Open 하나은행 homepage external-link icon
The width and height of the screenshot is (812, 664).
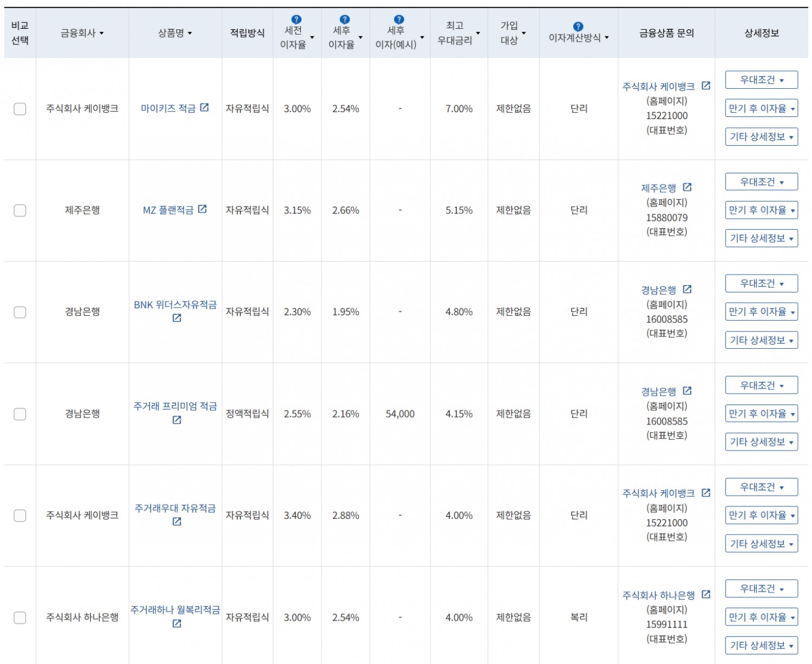(x=706, y=594)
